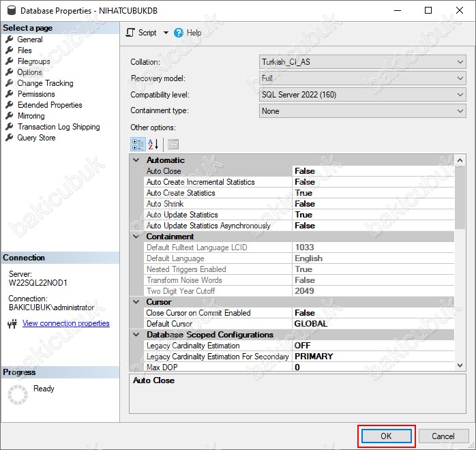Select the Alphabetical sort icon
476x450 pixels.
click(153, 145)
